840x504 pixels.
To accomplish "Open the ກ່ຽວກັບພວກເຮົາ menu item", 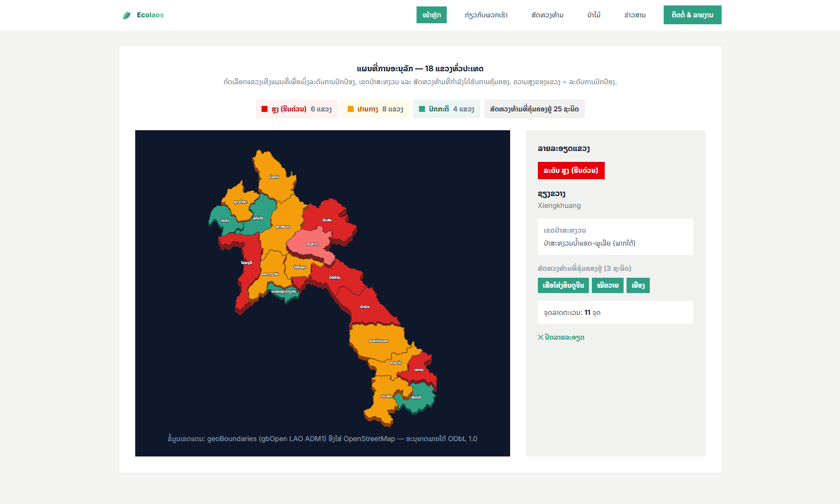I will [x=486, y=15].
